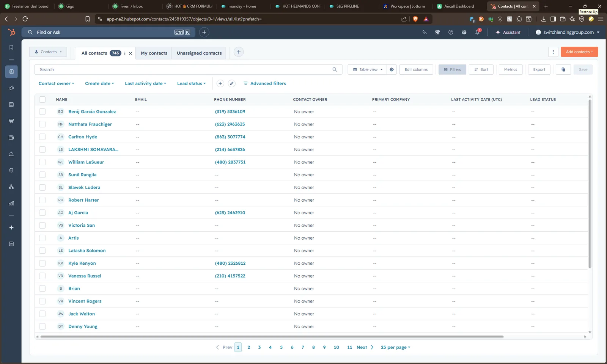Add a quick filter with plus icon
The width and height of the screenshot is (607, 364).
(x=220, y=83)
